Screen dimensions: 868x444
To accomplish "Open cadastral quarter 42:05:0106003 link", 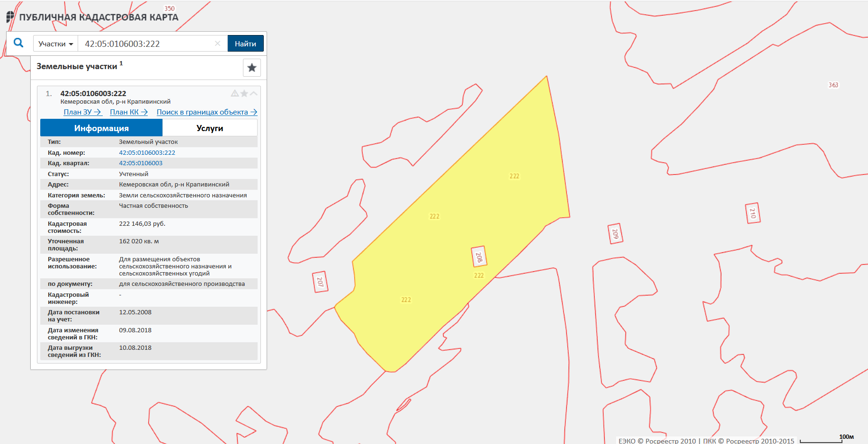I will (x=141, y=163).
